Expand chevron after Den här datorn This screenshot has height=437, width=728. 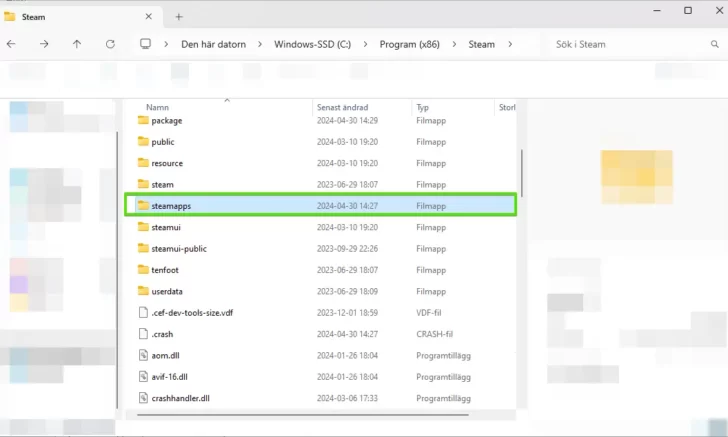tap(260, 44)
